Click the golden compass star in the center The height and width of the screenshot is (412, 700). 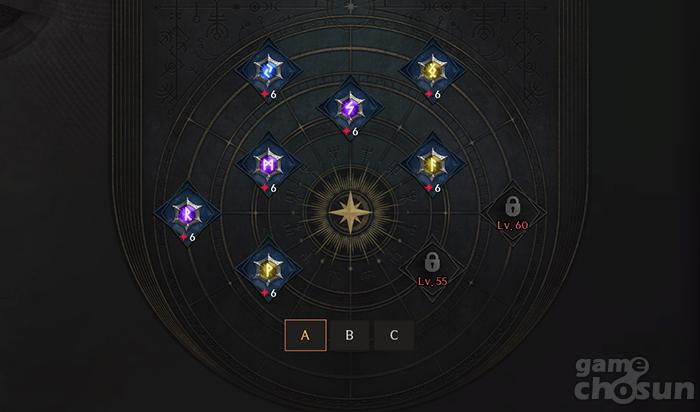pyautogui.click(x=350, y=213)
